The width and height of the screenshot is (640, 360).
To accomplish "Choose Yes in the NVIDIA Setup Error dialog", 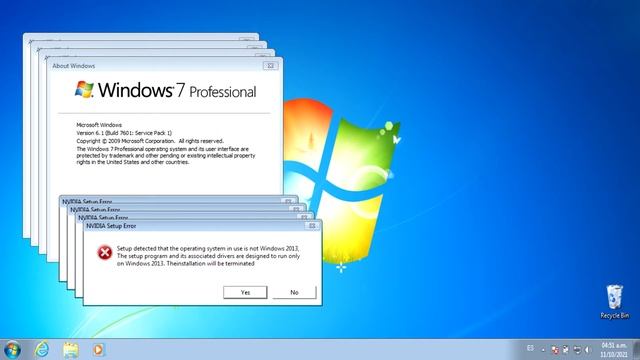I will click(x=245, y=292).
